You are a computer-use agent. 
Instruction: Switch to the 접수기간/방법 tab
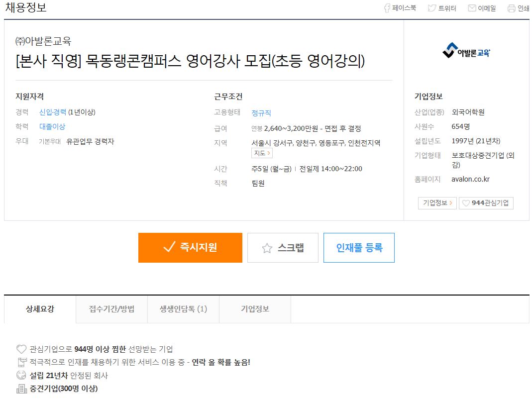[111, 309]
